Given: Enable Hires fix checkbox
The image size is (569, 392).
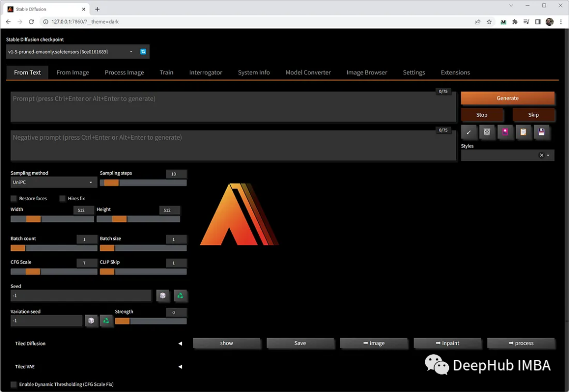Looking at the screenshot, I should click(x=62, y=199).
